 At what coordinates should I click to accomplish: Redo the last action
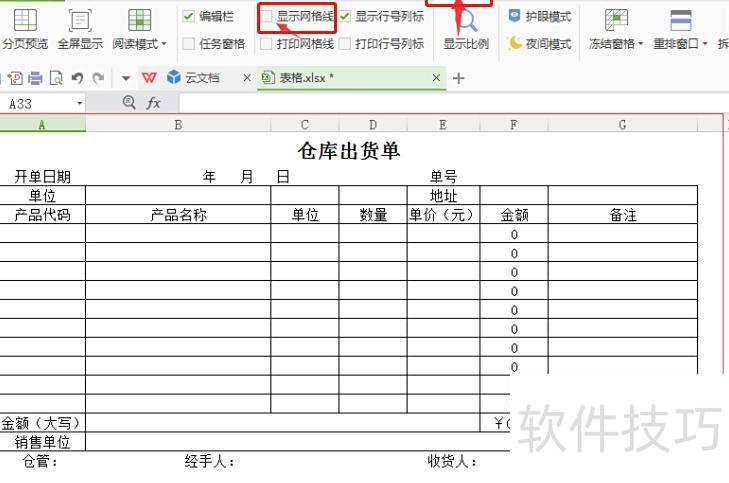pyautogui.click(x=98, y=78)
